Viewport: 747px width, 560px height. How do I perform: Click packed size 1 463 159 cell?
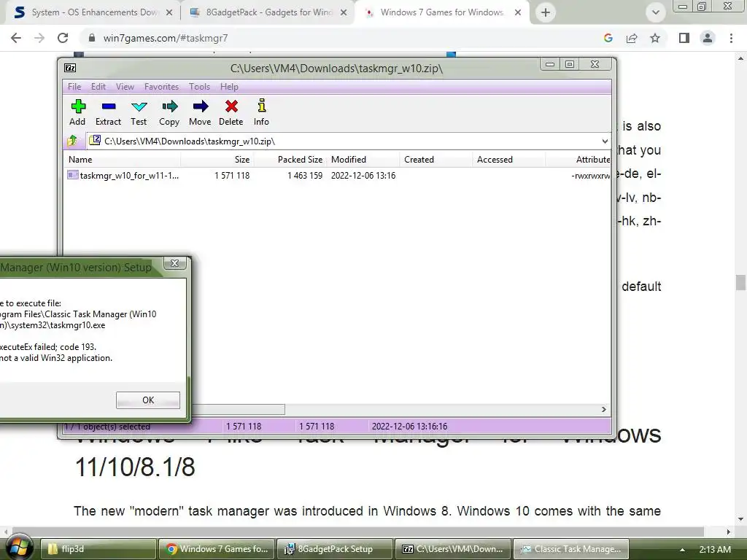click(305, 175)
